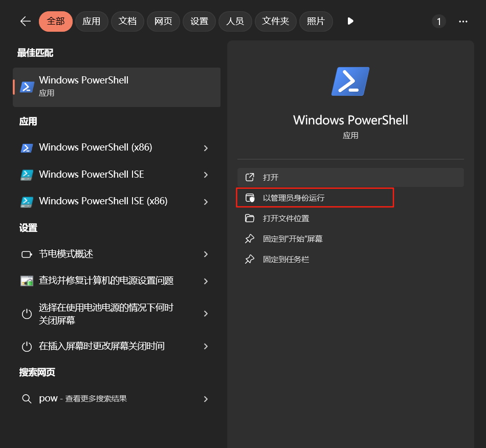Click the PowerShell ISE (x86) icon
This screenshot has width=486, height=448.
(27, 202)
